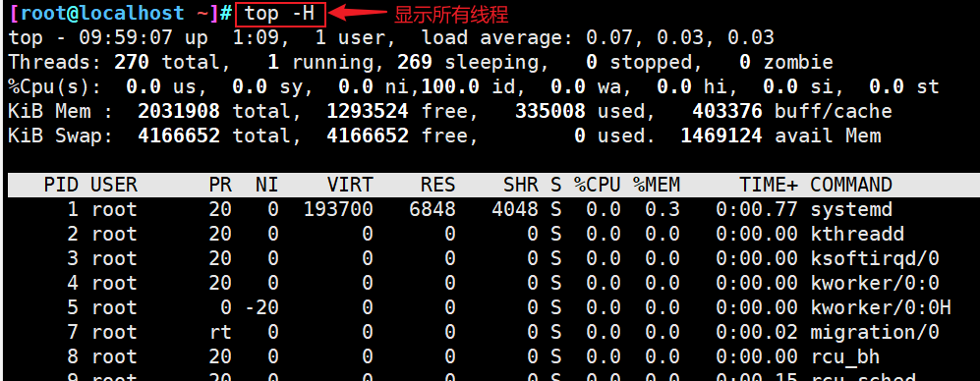Click the kworker/0:0H command name
Screen dimensions: 980x381
881,307
